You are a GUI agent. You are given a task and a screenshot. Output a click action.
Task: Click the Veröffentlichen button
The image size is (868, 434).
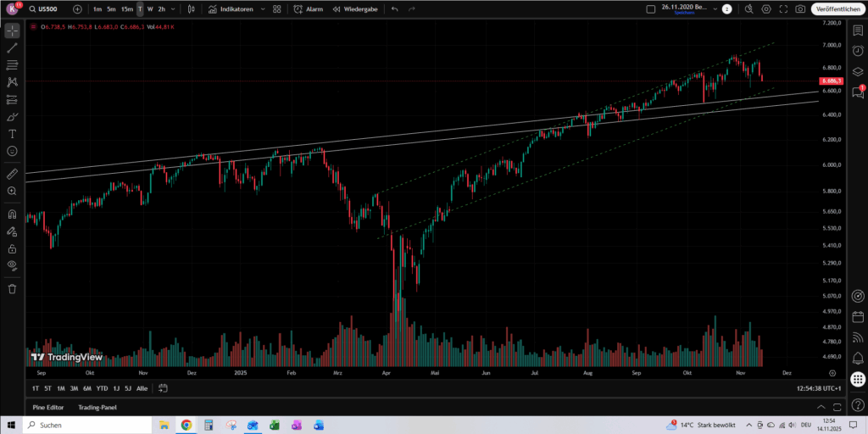[836, 8]
